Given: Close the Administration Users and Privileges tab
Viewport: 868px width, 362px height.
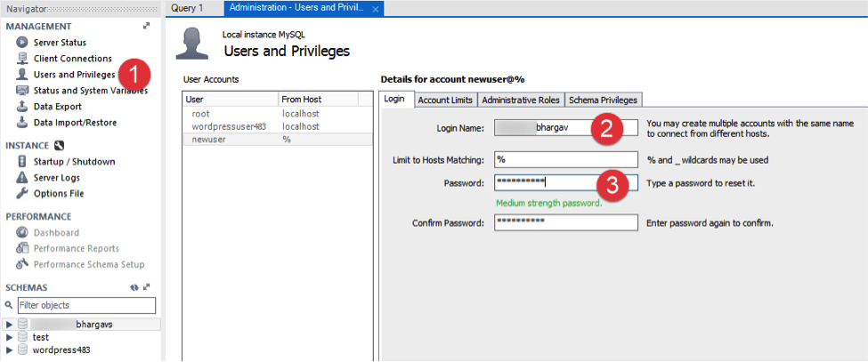Looking at the screenshot, I should 376,9.
